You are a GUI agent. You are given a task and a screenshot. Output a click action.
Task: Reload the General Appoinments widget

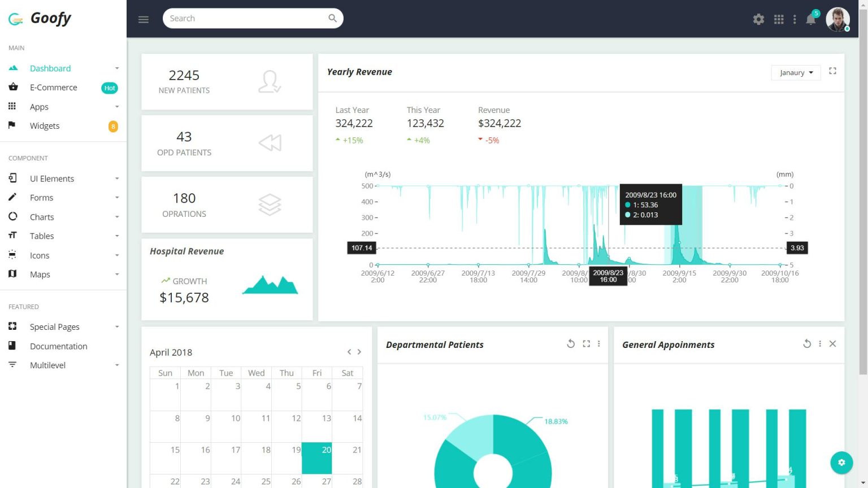[x=807, y=343]
